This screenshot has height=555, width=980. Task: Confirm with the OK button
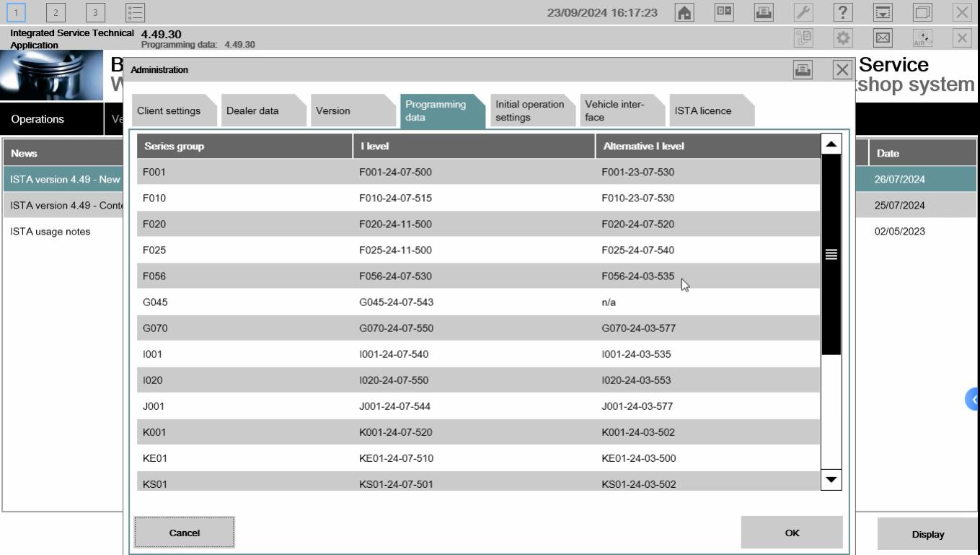tap(792, 533)
